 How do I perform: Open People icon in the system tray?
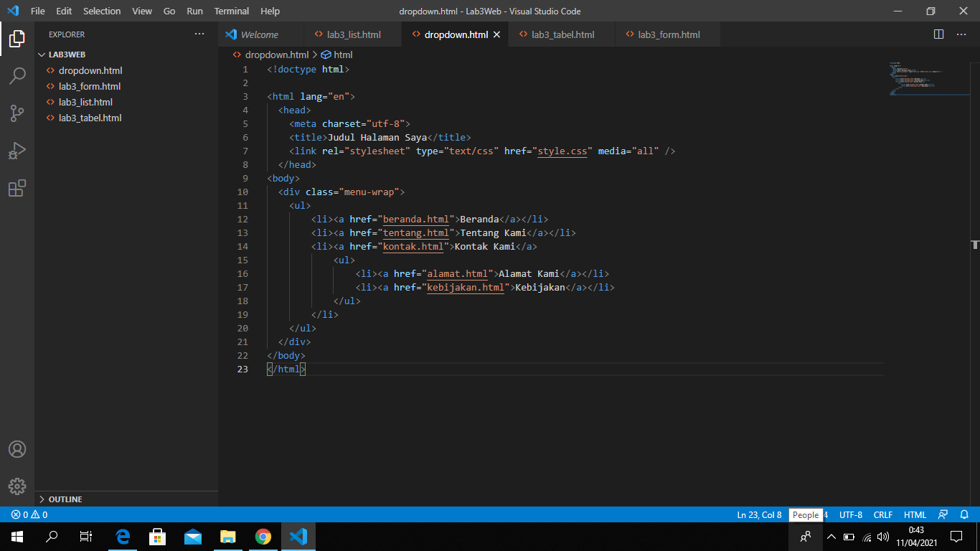[806, 537]
